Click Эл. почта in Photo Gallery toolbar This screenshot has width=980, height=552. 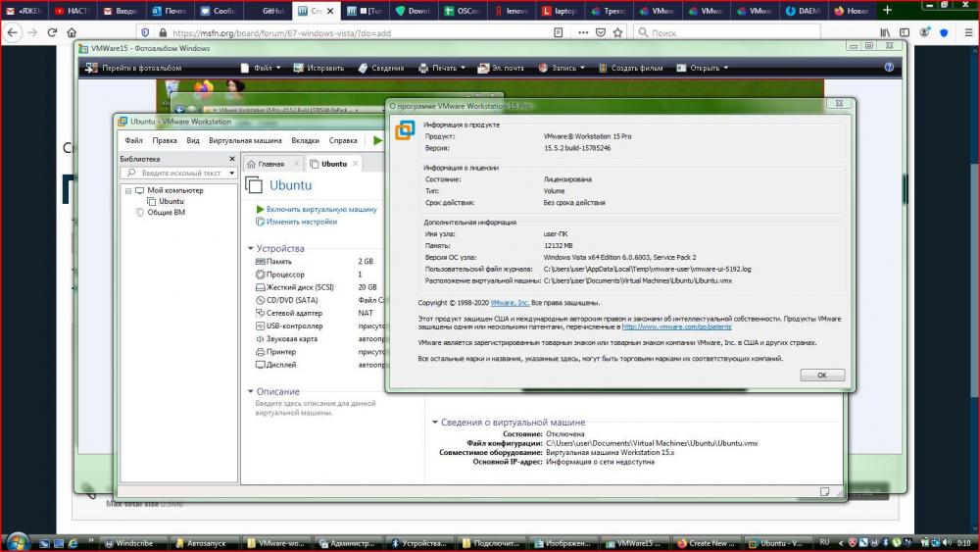click(x=501, y=68)
